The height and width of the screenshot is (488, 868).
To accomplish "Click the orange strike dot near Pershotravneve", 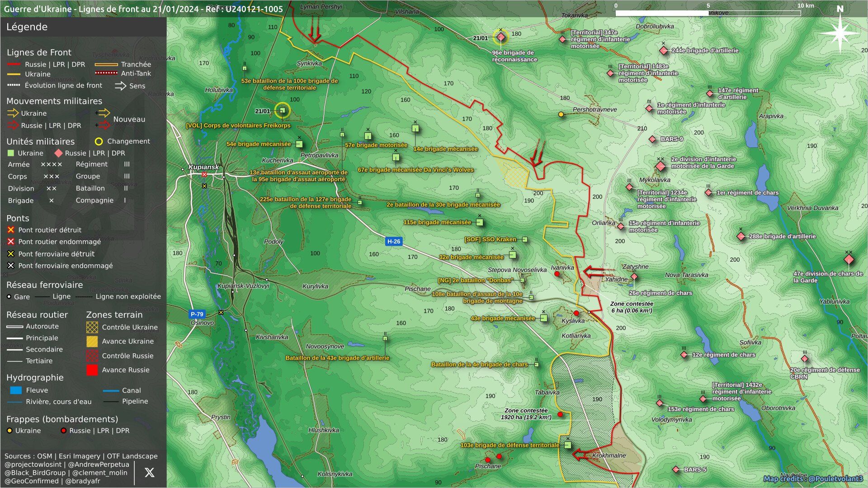I will (561, 114).
